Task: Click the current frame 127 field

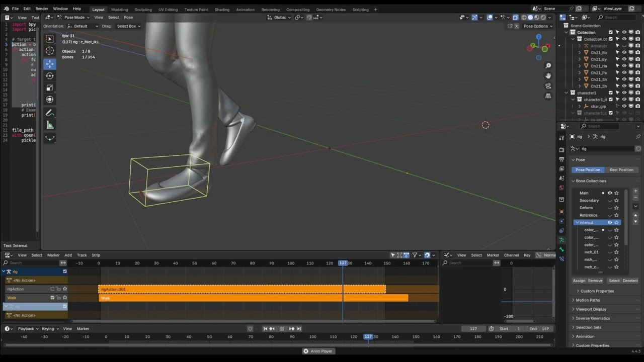Action: 473,329
